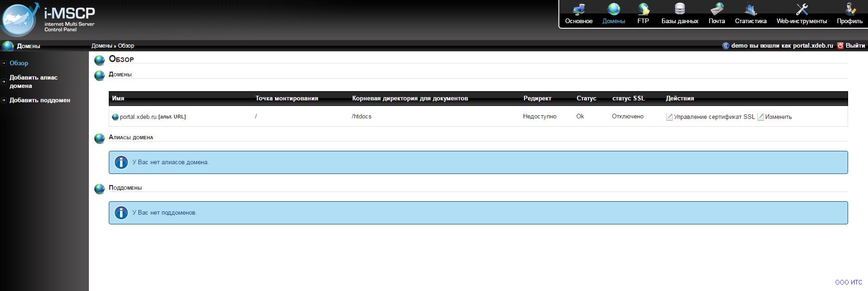The height and width of the screenshot is (291, 868).
Task: Open Добавить алиас домена in sidebar
Action: 33,82
